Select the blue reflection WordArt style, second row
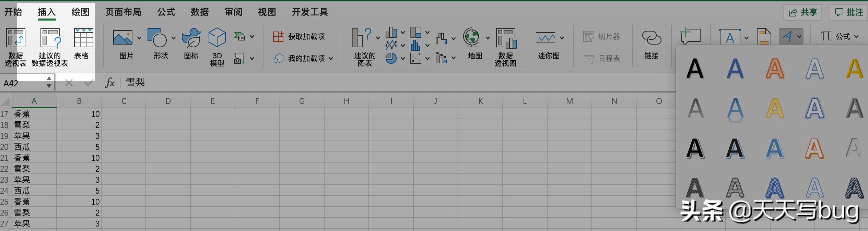Viewport: 868px width, 231px height. point(735,110)
